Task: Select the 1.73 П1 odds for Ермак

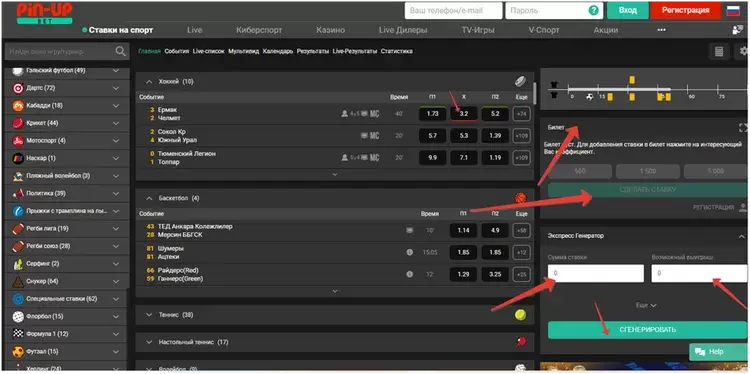Action: coord(432,114)
